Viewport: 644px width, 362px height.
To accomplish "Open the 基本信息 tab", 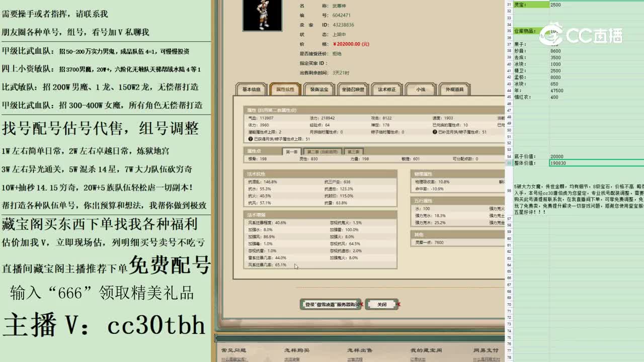I will tap(252, 89).
